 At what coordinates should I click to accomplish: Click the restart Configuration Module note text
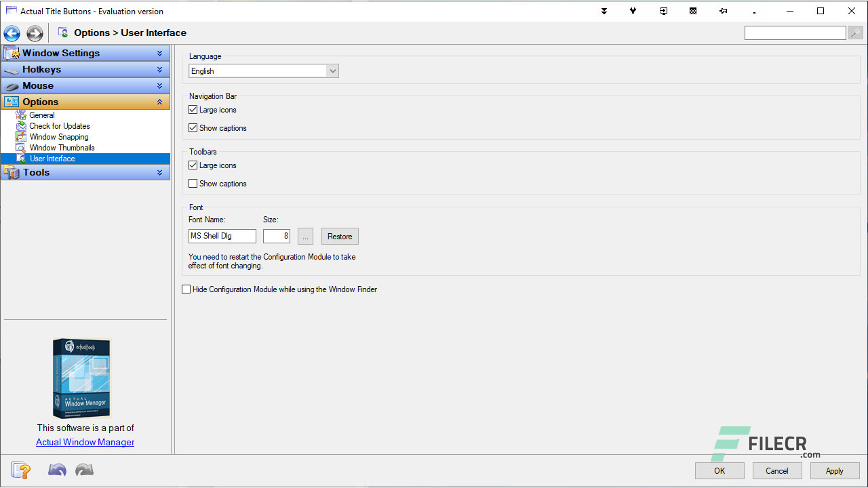pyautogui.click(x=272, y=262)
